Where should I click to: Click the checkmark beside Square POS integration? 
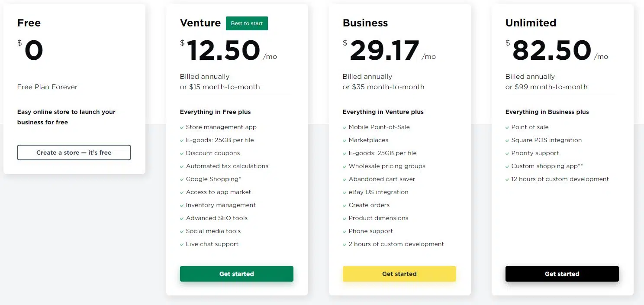(507, 140)
